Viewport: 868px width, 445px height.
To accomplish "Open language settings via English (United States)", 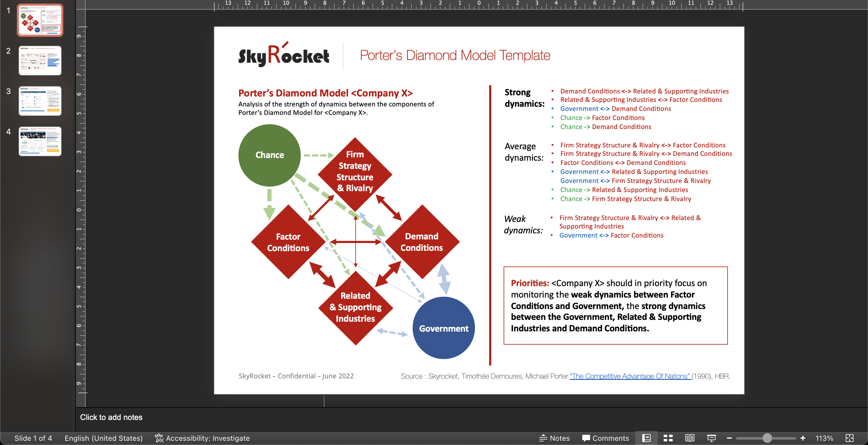I will [103, 438].
